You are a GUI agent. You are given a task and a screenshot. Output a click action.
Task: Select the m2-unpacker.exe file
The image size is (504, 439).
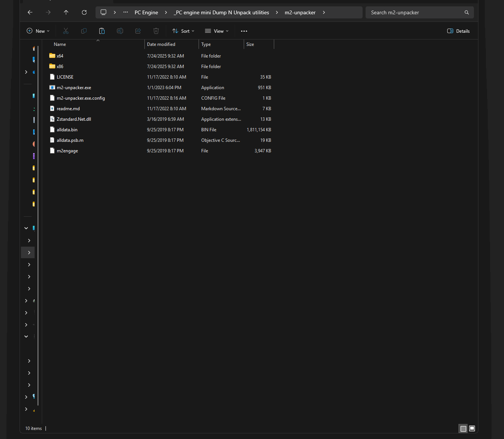[74, 88]
